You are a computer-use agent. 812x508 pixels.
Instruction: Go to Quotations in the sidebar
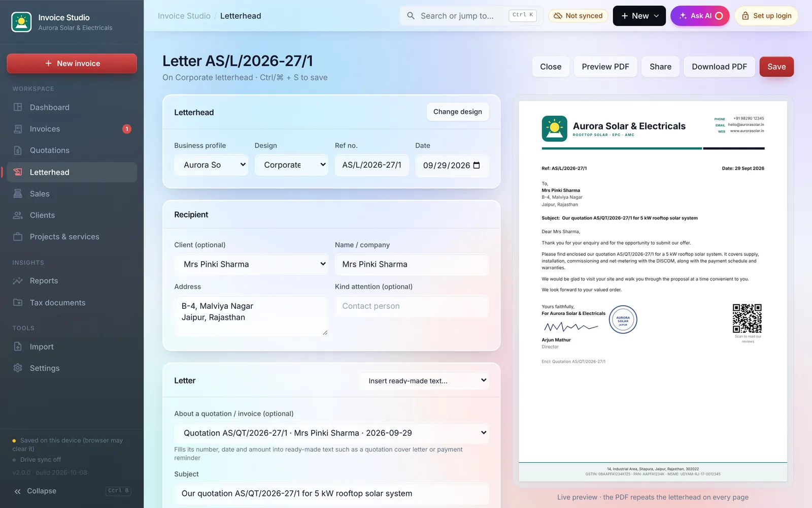point(72,150)
